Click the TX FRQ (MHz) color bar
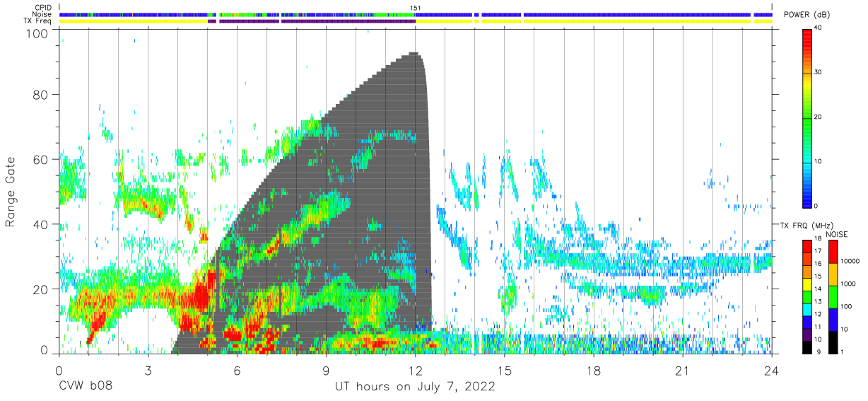The width and height of the screenshot is (868, 401). [x=807, y=297]
